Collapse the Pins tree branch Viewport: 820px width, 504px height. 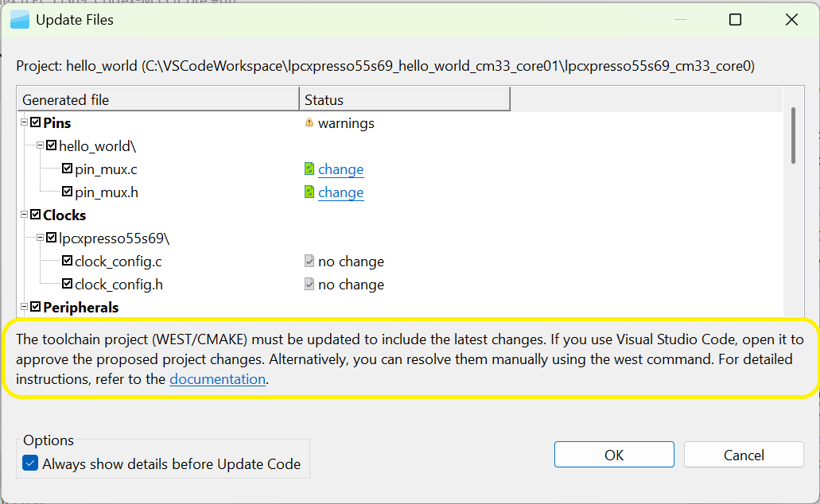[25, 122]
